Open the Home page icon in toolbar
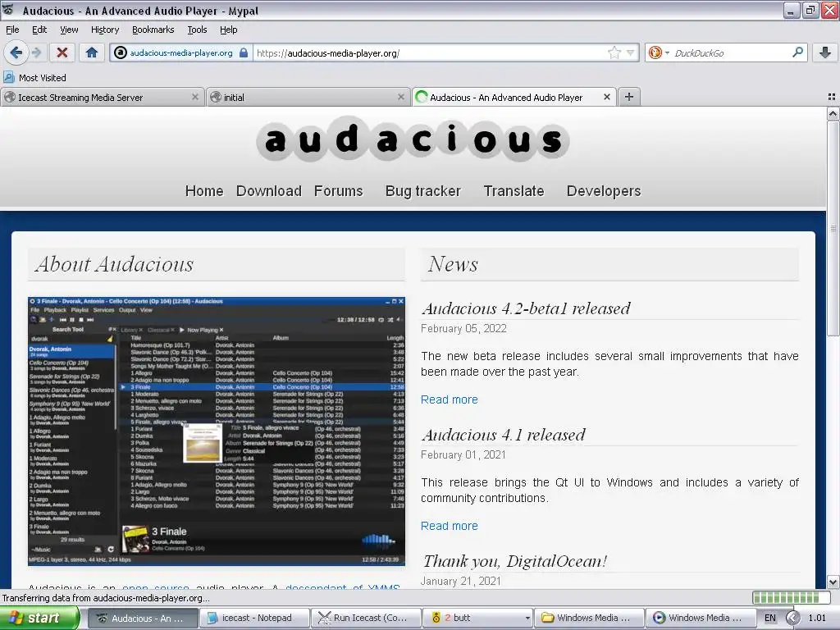This screenshot has width=840, height=630. (92, 52)
